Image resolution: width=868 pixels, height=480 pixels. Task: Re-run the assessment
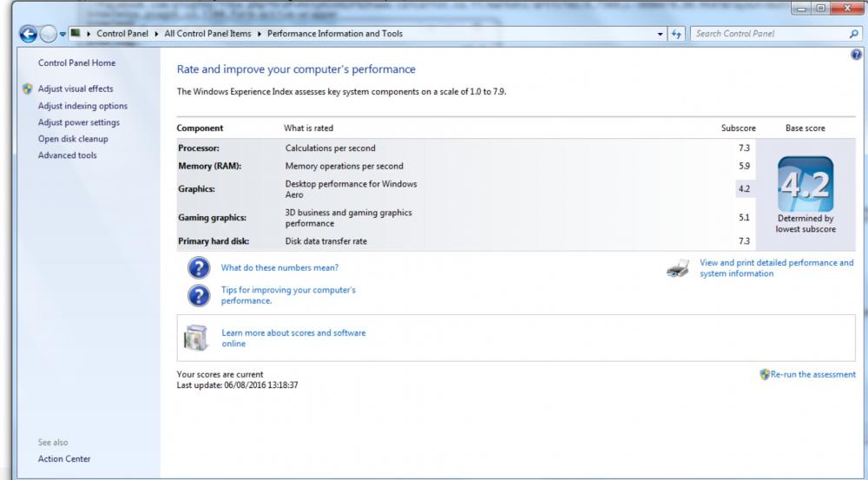point(813,375)
